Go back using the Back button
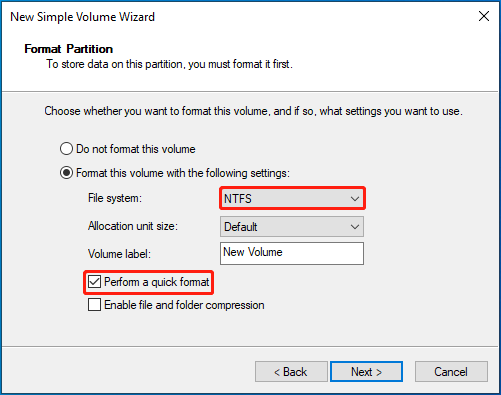The image size is (501, 395). 291,372
